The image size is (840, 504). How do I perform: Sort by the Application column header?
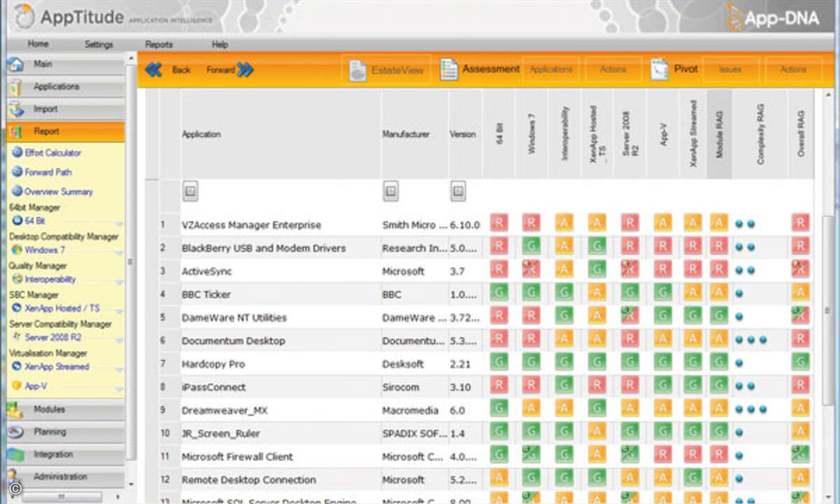(x=281, y=134)
